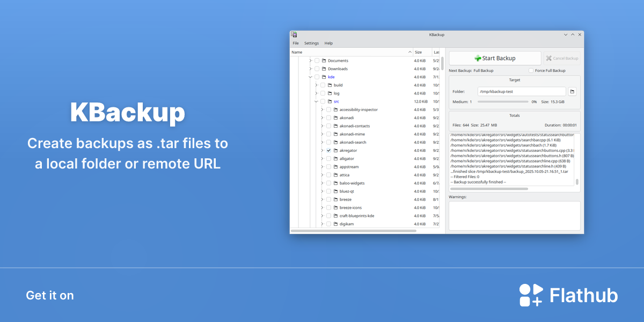The width and height of the screenshot is (644, 322).
Task: Check the Downloads folder checkbox
Action: tap(317, 69)
